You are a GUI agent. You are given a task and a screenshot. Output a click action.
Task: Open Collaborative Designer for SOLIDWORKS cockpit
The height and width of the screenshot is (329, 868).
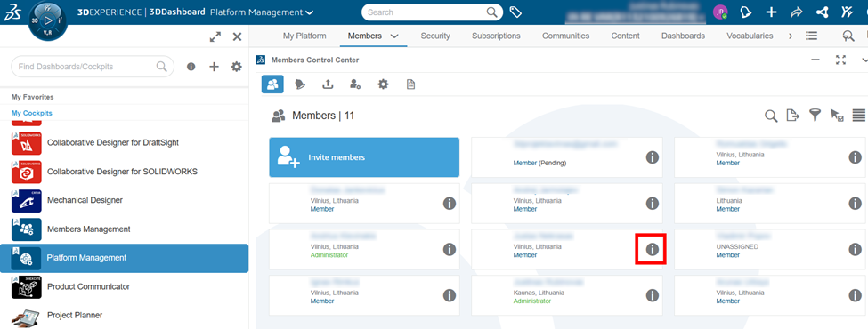(x=124, y=172)
